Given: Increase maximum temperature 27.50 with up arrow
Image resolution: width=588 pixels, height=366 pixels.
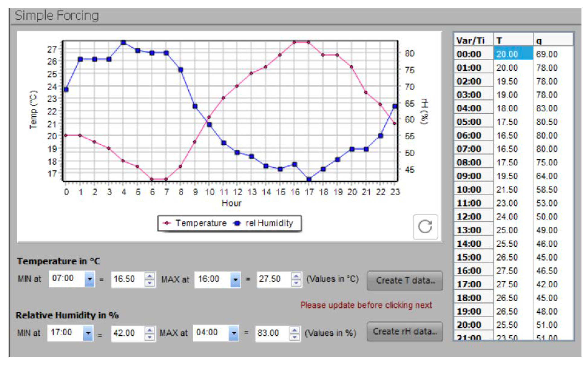Looking at the screenshot, I should coord(296,276).
